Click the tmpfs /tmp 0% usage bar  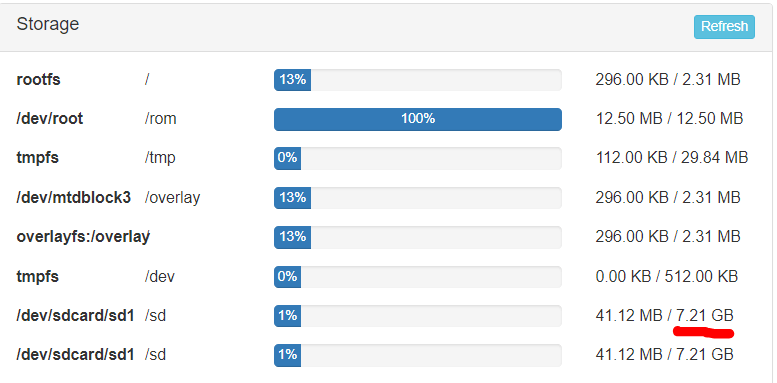coord(418,158)
